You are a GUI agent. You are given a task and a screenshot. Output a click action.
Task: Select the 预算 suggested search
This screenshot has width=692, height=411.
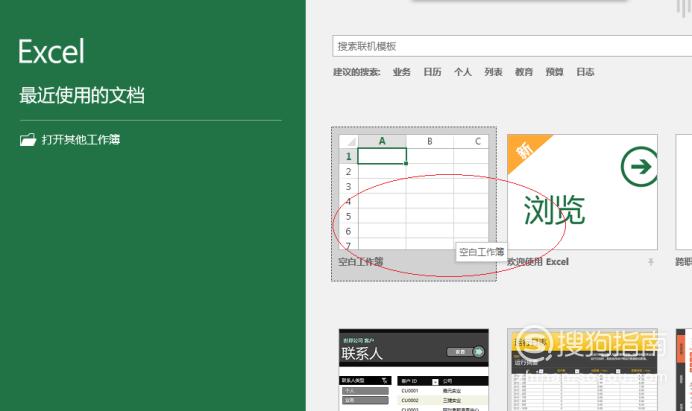coord(554,72)
